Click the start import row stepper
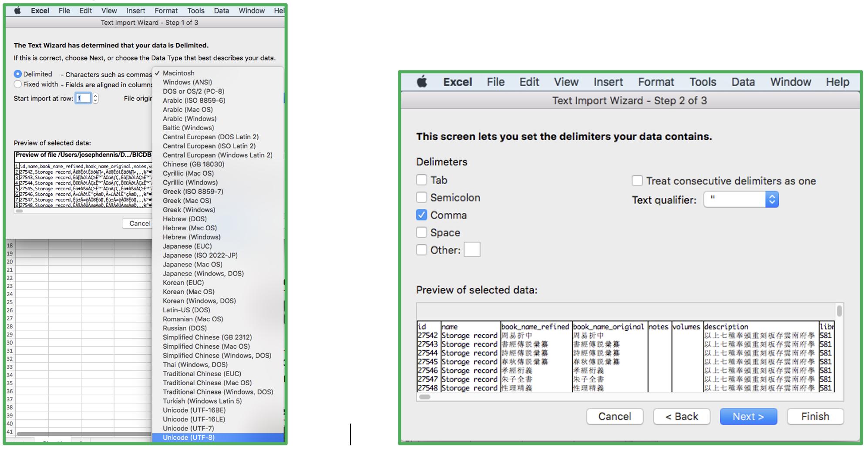 (95, 98)
